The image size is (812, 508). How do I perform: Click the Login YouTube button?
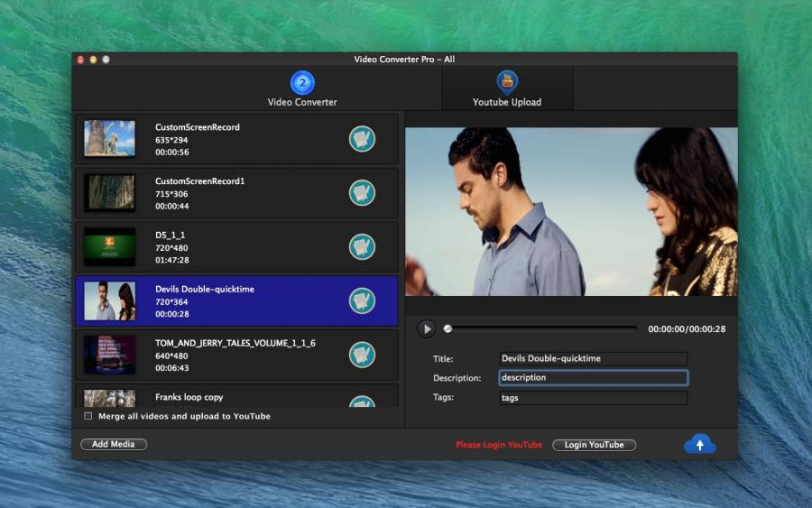coord(594,445)
